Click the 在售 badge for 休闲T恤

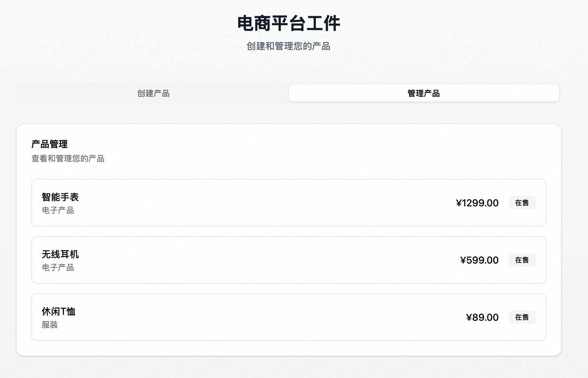coord(522,317)
